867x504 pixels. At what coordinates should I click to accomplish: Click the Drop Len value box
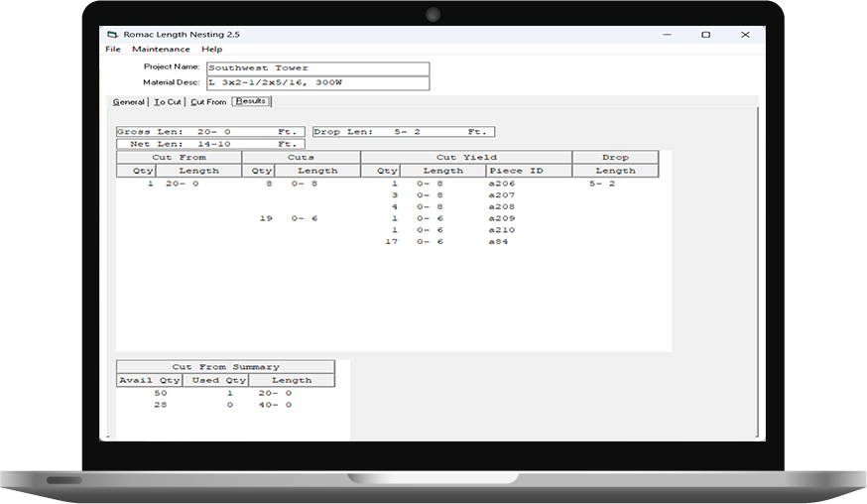click(403, 132)
